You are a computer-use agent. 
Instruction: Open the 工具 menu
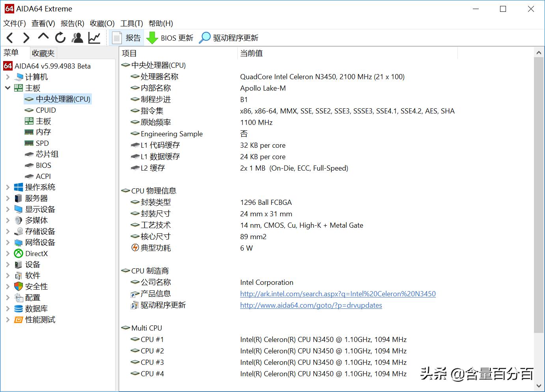pos(132,23)
